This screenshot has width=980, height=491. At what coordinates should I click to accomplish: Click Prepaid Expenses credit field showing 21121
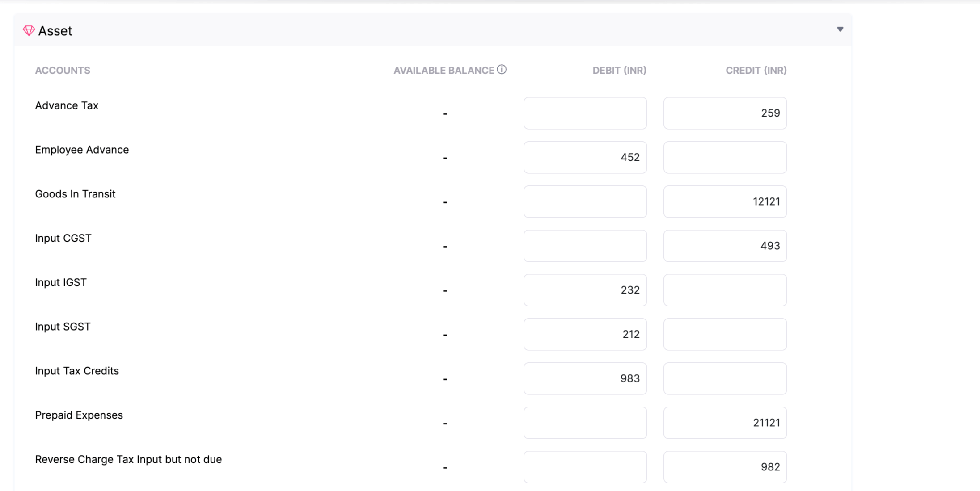(x=725, y=423)
